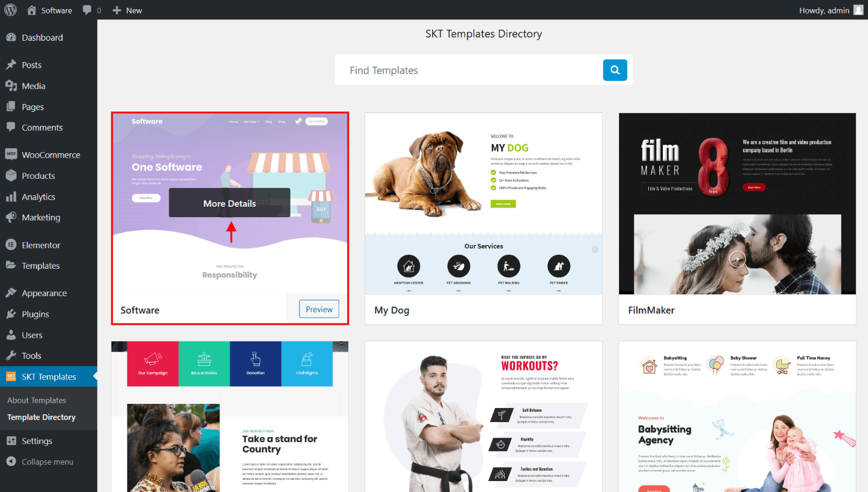868x492 pixels.
Task: Click the home icon in admin bar
Action: pyautogui.click(x=32, y=10)
